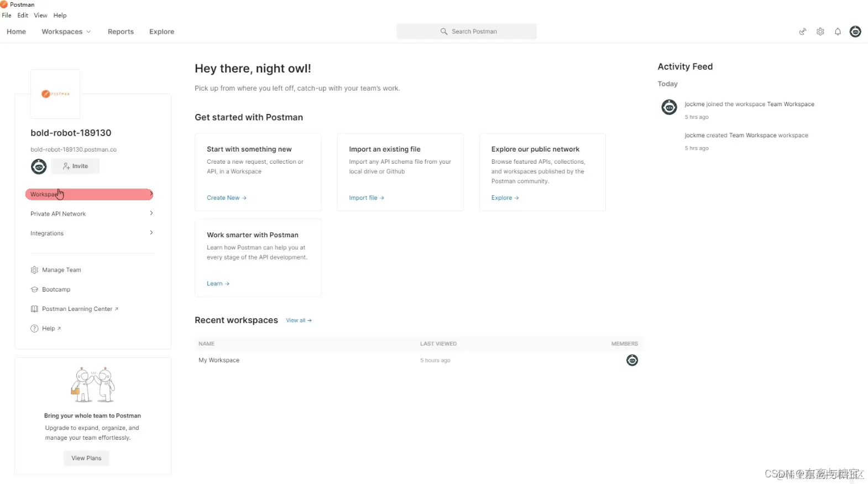Focus the Search Postman field
868x484 pixels.
[x=467, y=32]
